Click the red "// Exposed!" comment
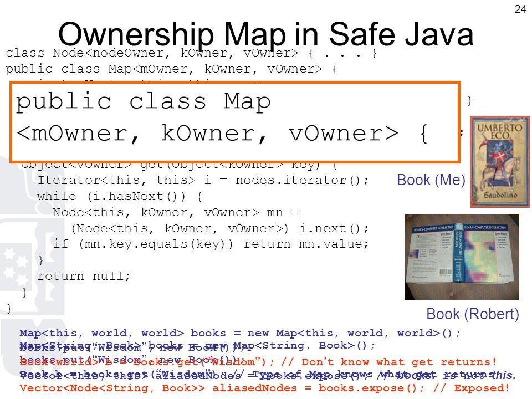The image size is (532, 399). (471, 388)
